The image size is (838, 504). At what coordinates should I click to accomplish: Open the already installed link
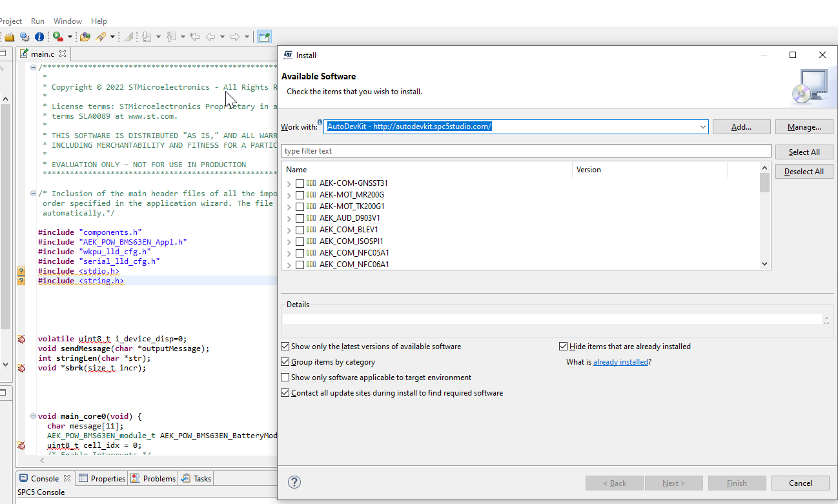coord(620,361)
